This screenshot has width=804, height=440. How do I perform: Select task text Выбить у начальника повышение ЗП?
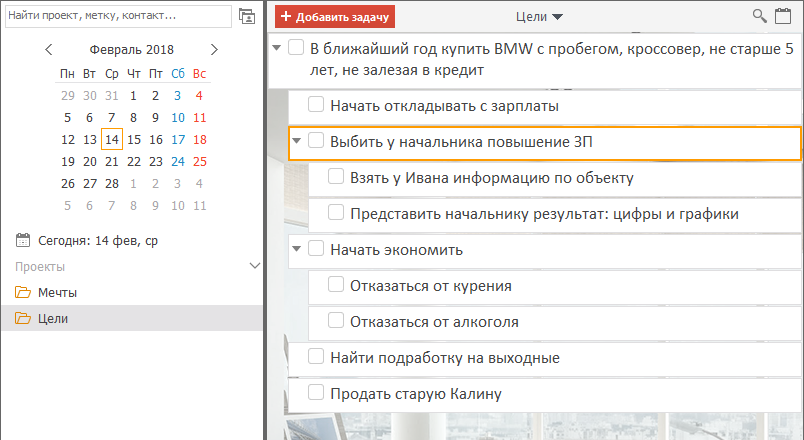461,142
